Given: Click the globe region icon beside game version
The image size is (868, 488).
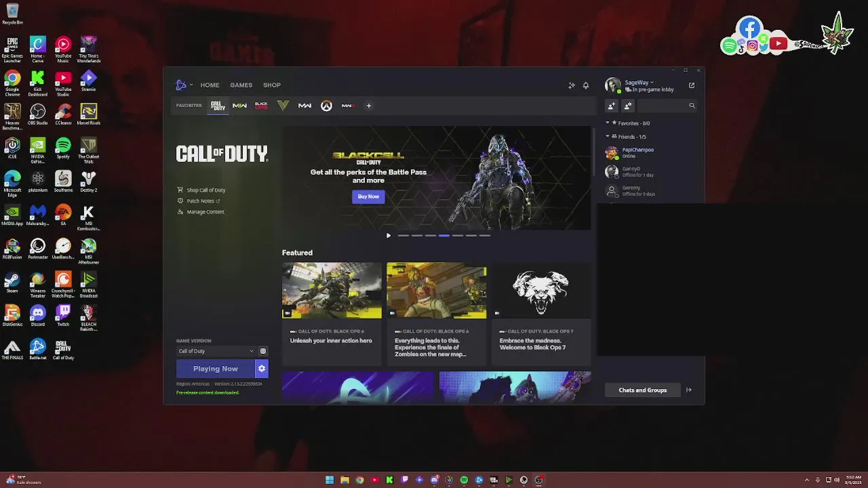Looking at the screenshot, I should (x=263, y=351).
